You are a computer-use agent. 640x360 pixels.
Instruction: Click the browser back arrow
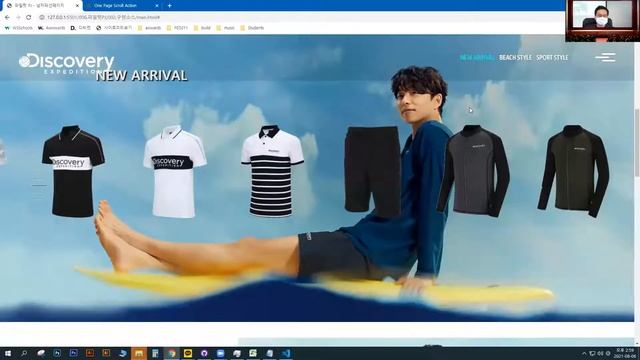coord(7,17)
